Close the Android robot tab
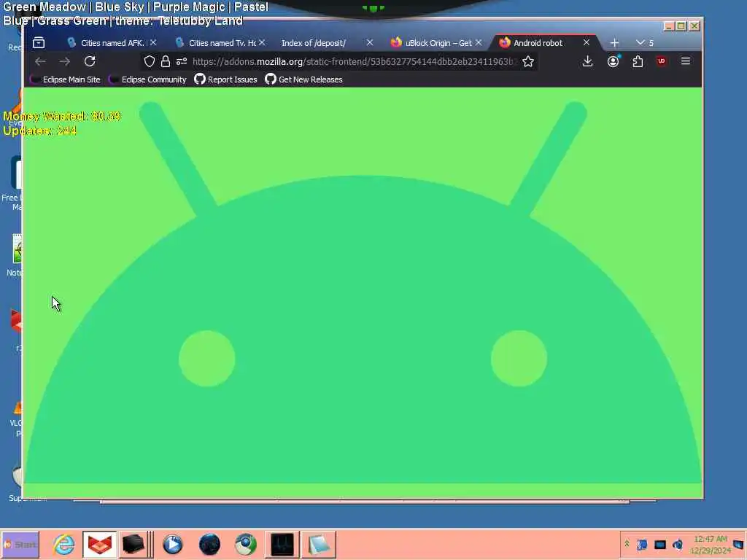Screen dimensions: 747x560 tap(587, 42)
